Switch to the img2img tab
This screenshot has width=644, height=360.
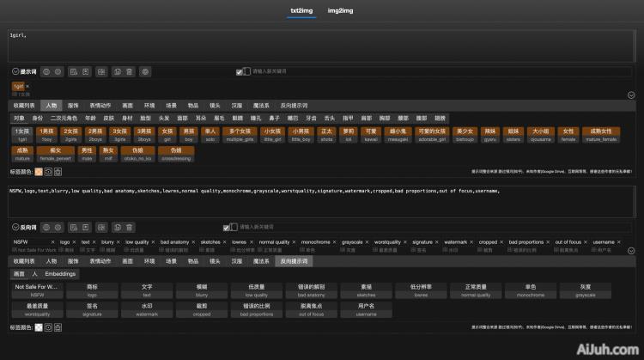click(x=341, y=11)
